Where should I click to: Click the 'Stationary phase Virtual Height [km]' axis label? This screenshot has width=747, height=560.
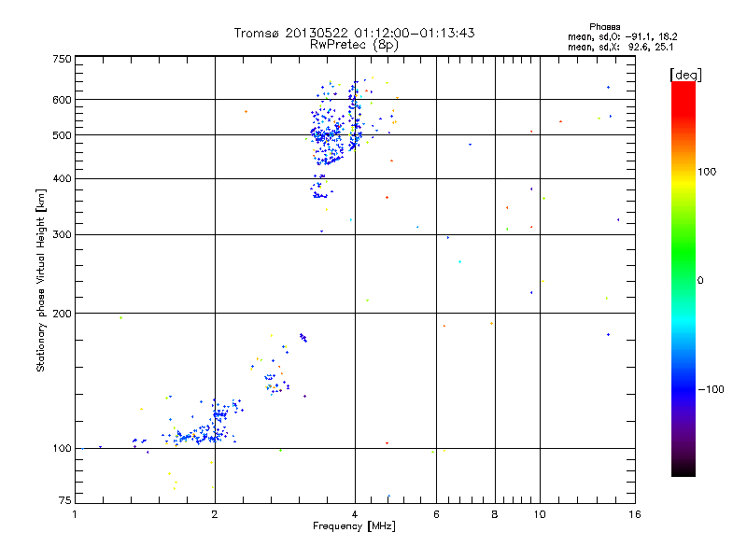coord(41,280)
